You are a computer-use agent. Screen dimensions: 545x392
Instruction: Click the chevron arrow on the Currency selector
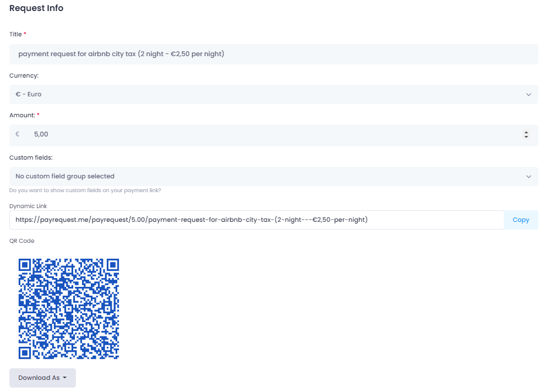(528, 95)
